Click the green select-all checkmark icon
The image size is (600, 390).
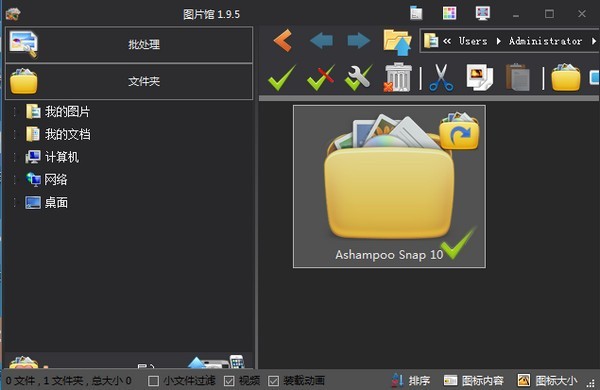[282, 78]
